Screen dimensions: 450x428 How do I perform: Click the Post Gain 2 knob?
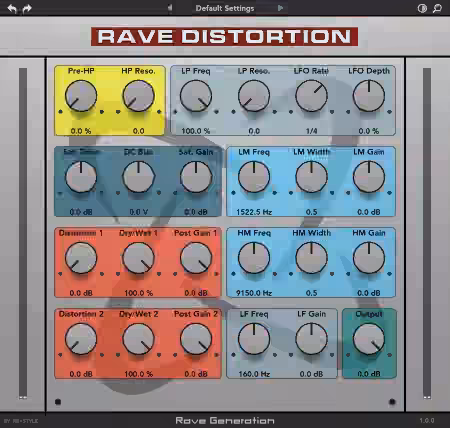(196, 339)
